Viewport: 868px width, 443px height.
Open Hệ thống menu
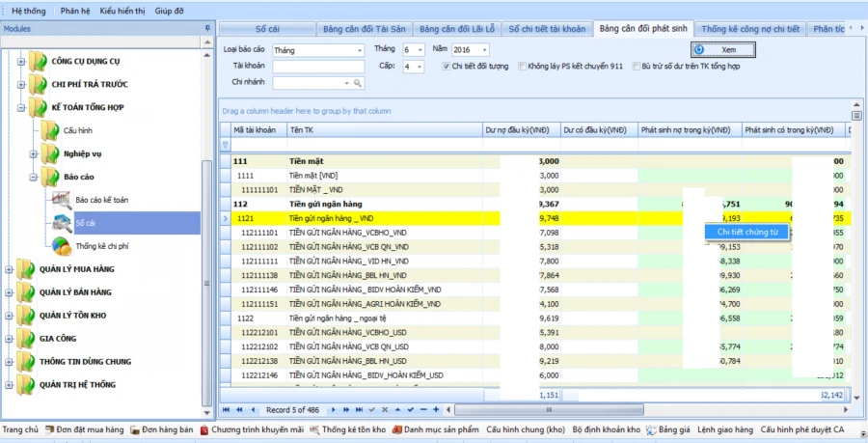click(x=28, y=11)
